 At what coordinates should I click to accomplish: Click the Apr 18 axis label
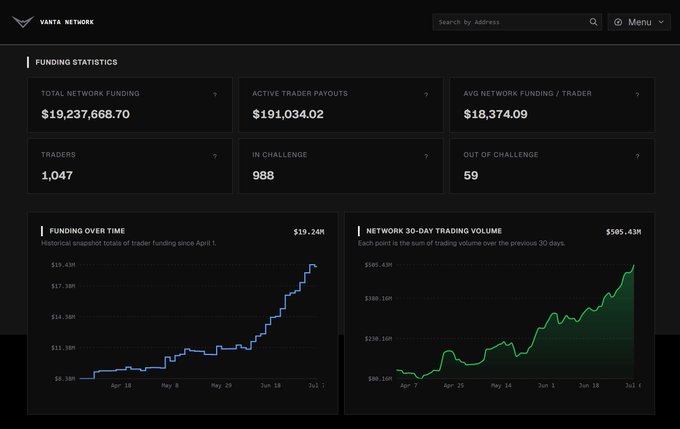click(121, 385)
